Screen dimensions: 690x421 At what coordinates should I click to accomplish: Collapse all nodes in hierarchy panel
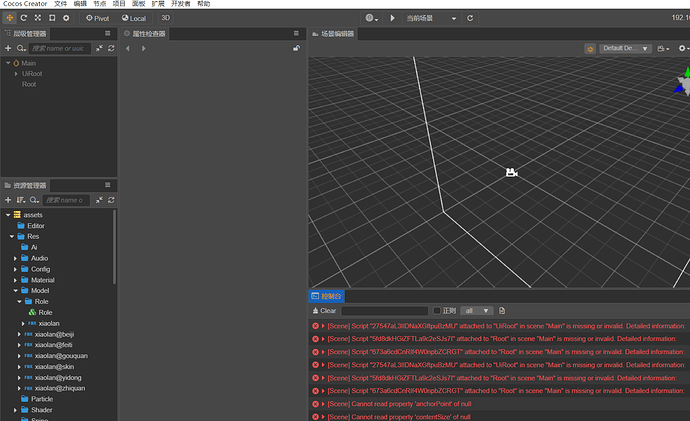coord(99,48)
